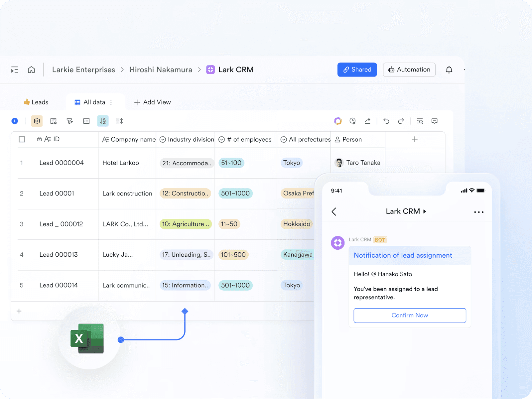Viewport: 532px width, 399px height.
Task: Open # of employees column header
Action: point(245,140)
